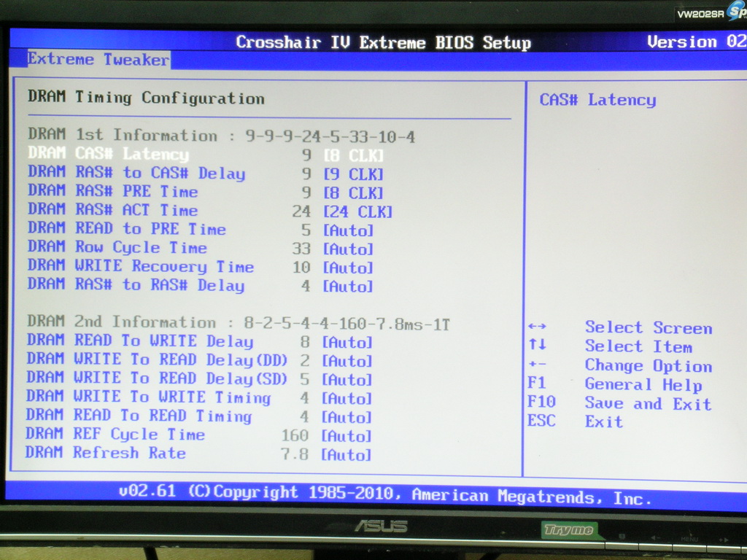Click the ESC Exit key hint
The height and width of the screenshot is (560, 747).
[575, 421]
